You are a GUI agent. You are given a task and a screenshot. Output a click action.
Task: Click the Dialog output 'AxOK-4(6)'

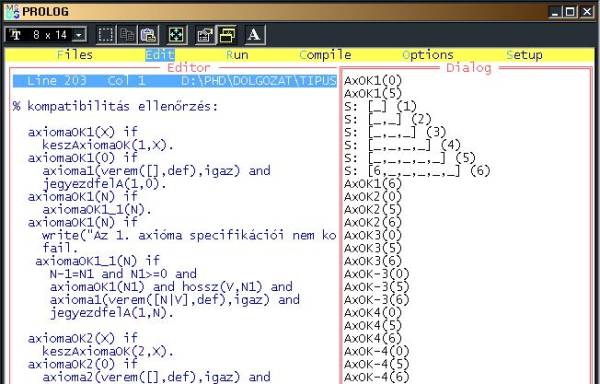tap(377, 377)
